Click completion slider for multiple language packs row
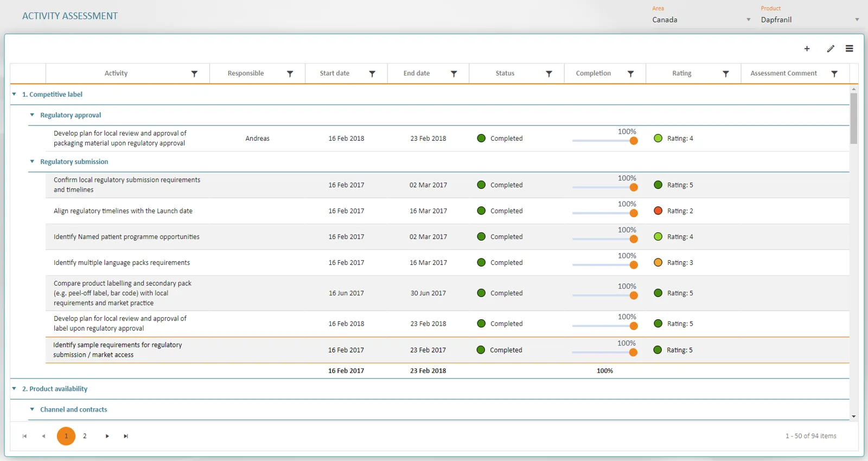This screenshot has height=461, width=868. point(605,265)
